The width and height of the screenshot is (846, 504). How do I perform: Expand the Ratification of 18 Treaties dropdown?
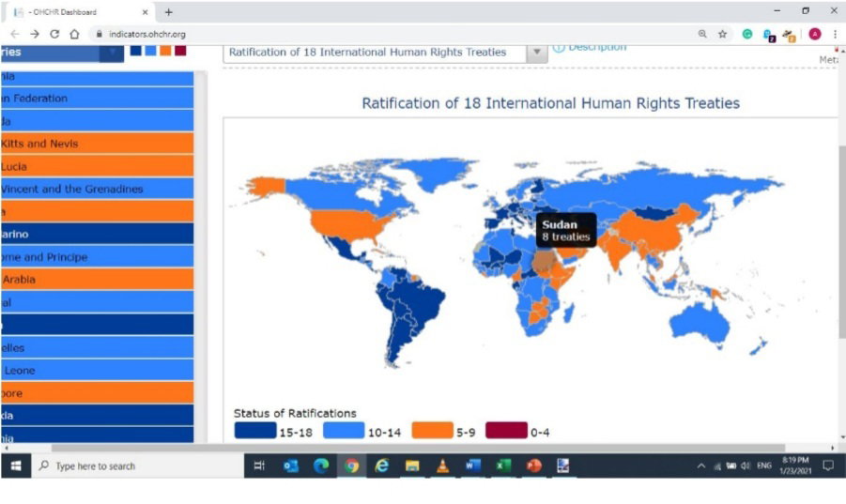click(x=536, y=53)
